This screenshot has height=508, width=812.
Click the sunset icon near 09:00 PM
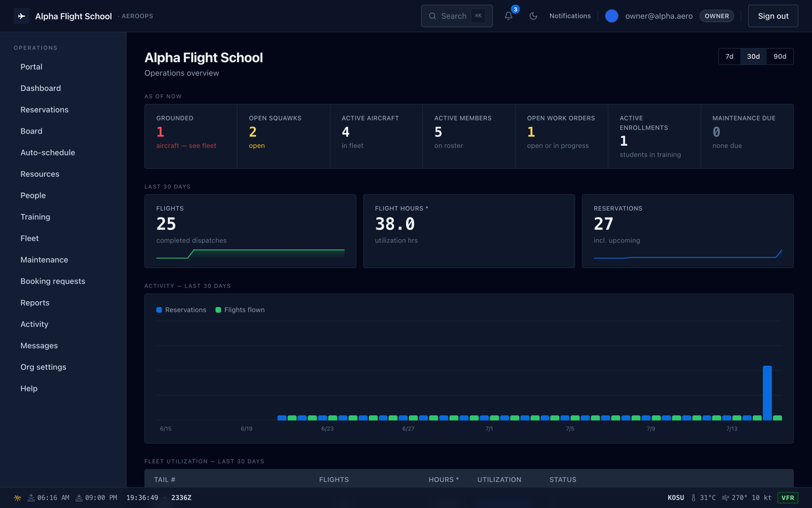[x=79, y=498]
